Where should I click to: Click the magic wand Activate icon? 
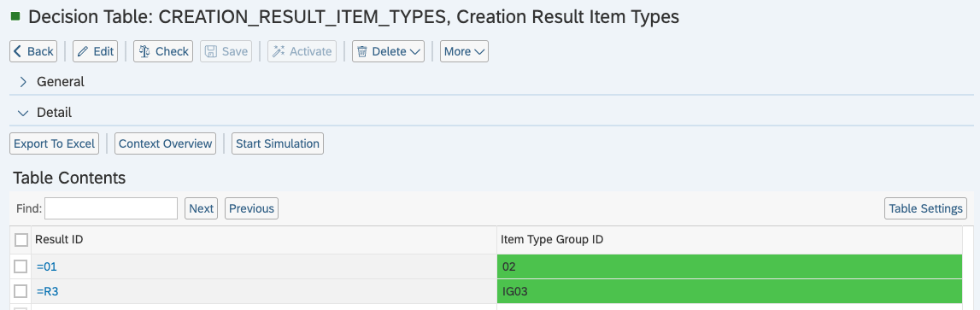pyautogui.click(x=279, y=51)
